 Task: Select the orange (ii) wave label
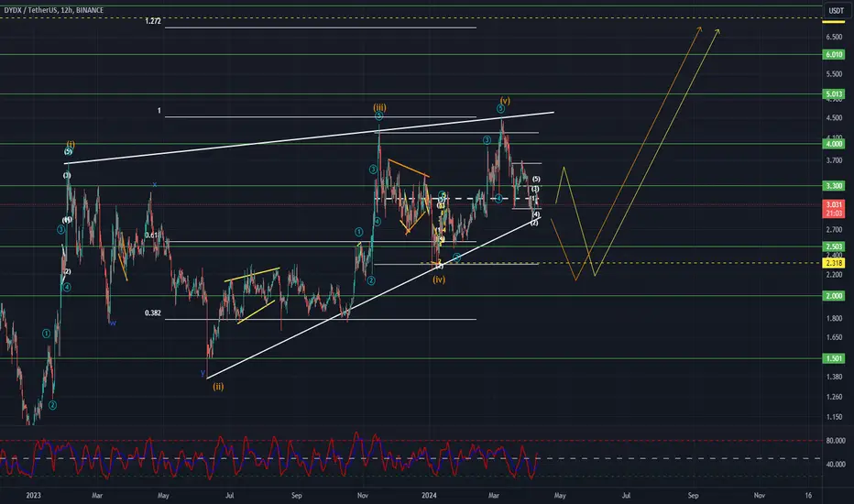pos(218,387)
